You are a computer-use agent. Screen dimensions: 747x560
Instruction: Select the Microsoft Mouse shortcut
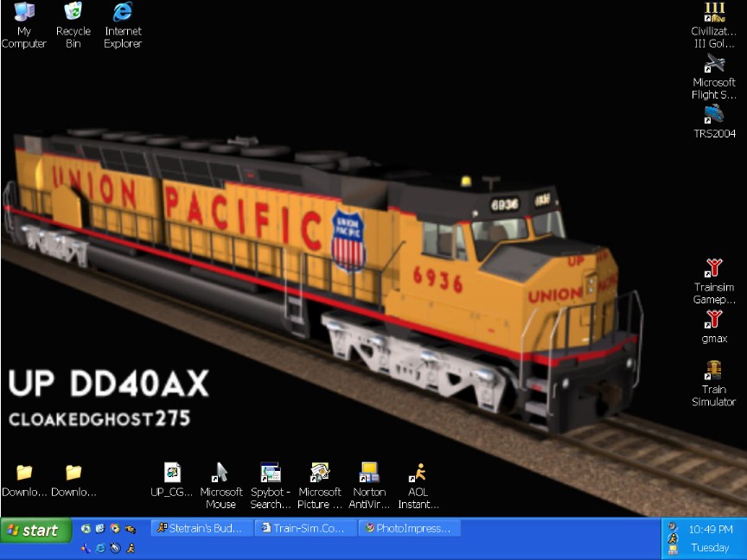tap(221, 485)
